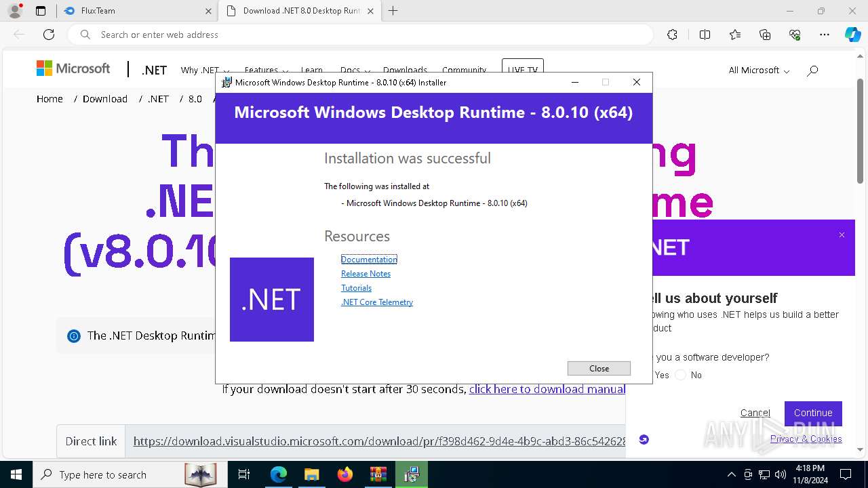Screen dimensions: 868x488
Task: Open the .NET Core Telemetry link
Action: (x=377, y=302)
